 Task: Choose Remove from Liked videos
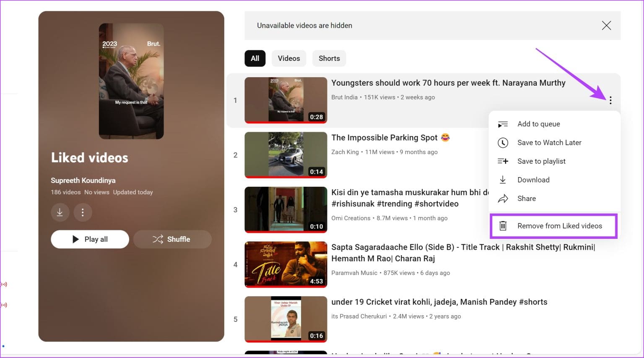click(559, 225)
